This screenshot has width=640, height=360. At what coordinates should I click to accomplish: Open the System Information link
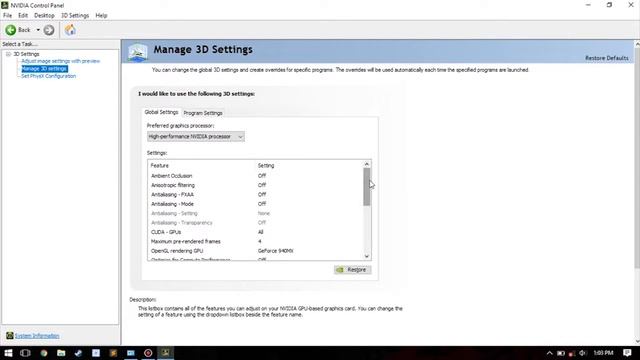pos(37,336)
